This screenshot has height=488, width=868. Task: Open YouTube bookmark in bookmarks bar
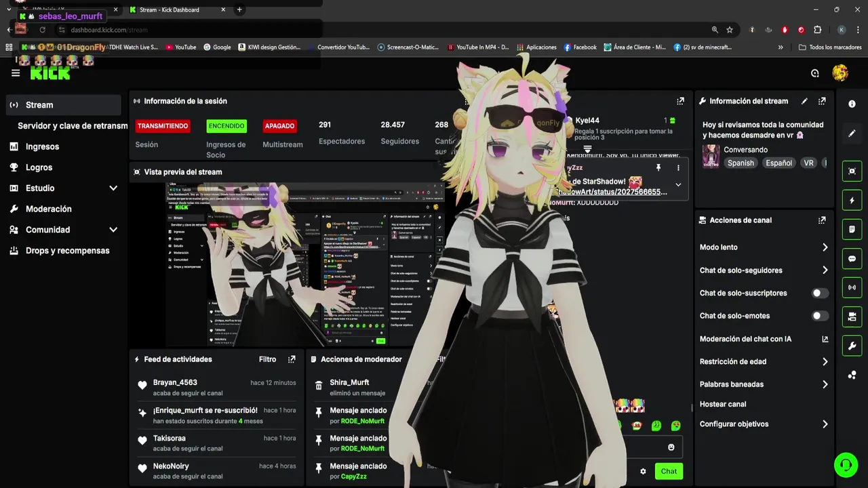point(181,47)
